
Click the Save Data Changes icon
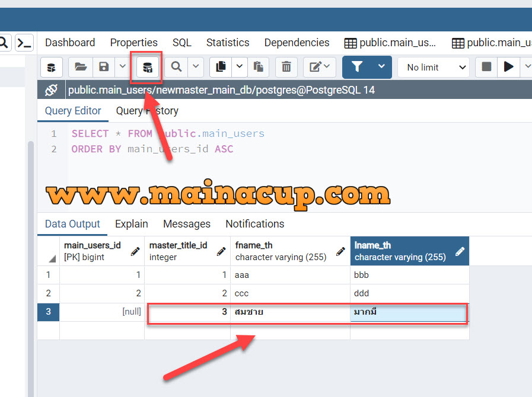(x=147, y=67)
